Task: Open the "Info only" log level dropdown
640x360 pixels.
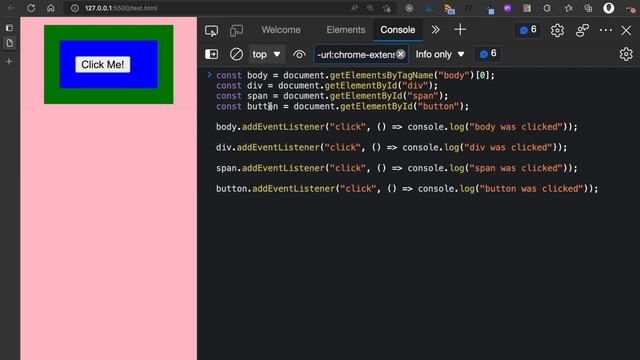Action: pos(440,54)
